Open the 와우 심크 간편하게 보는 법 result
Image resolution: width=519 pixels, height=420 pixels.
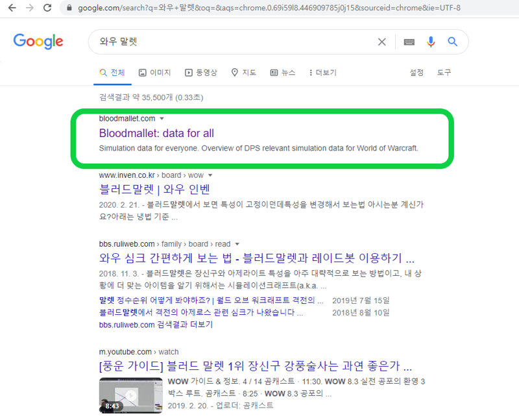pos(256,258)
